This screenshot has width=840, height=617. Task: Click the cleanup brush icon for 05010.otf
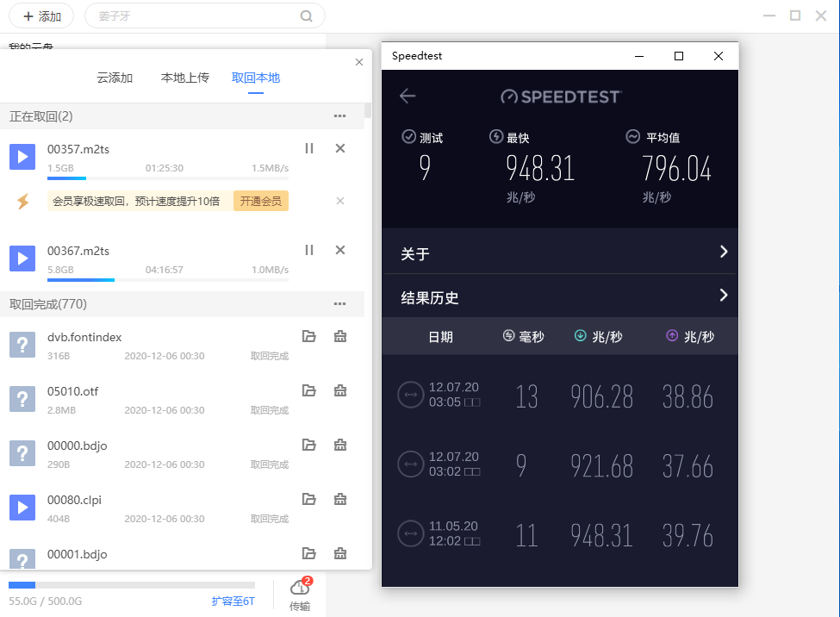[340, 390]
